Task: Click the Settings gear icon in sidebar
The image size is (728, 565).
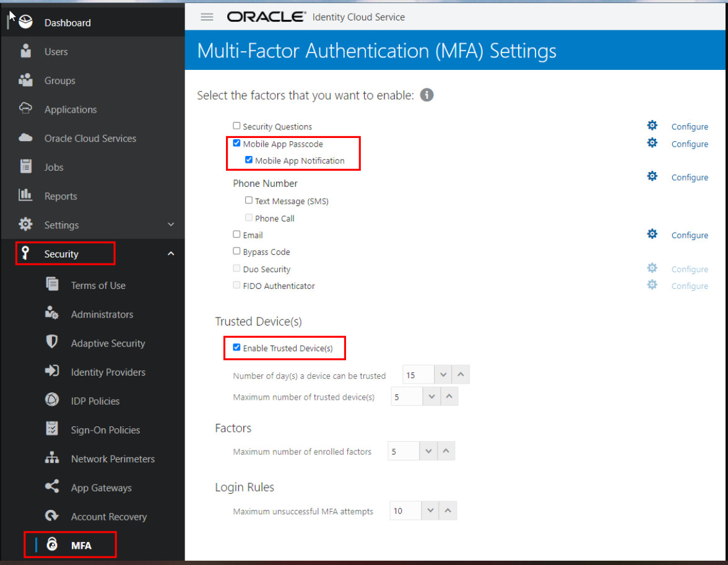Action: click(25, 224)
